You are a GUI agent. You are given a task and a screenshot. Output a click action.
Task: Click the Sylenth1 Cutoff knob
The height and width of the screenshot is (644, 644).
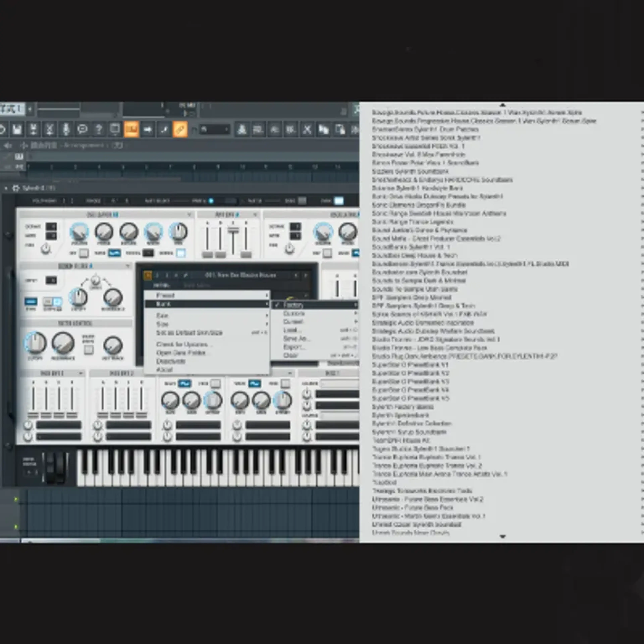coord(35,343)
